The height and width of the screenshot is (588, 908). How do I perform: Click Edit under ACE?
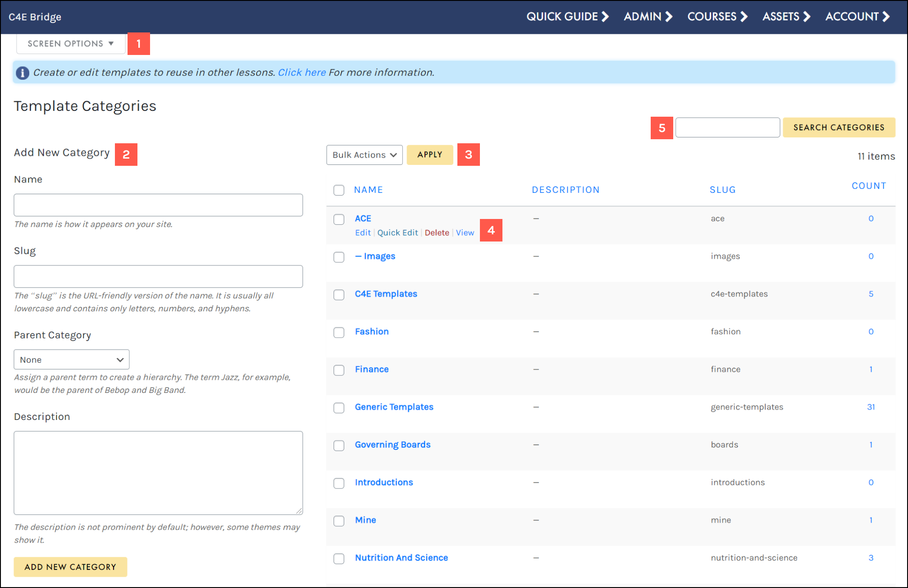(x=363, y=232)
